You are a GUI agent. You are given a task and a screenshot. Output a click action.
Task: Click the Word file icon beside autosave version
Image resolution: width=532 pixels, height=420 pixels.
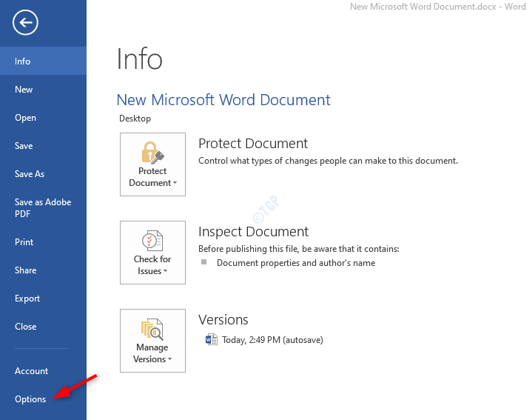click(212, 339)
